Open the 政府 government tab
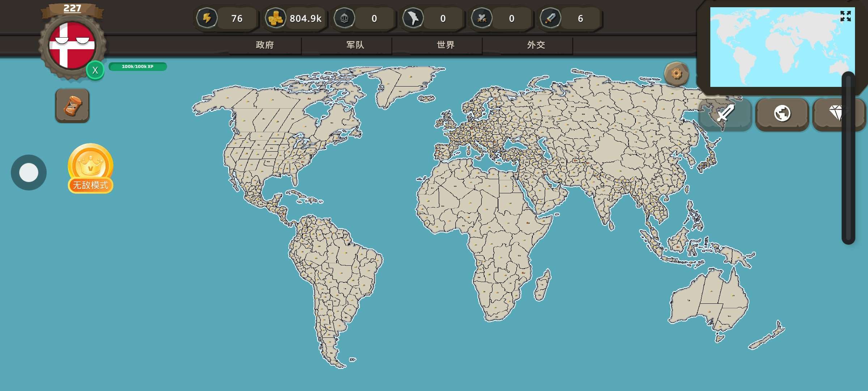The height and width of the screenshot is (391, 868). click(x=265, y=45)
